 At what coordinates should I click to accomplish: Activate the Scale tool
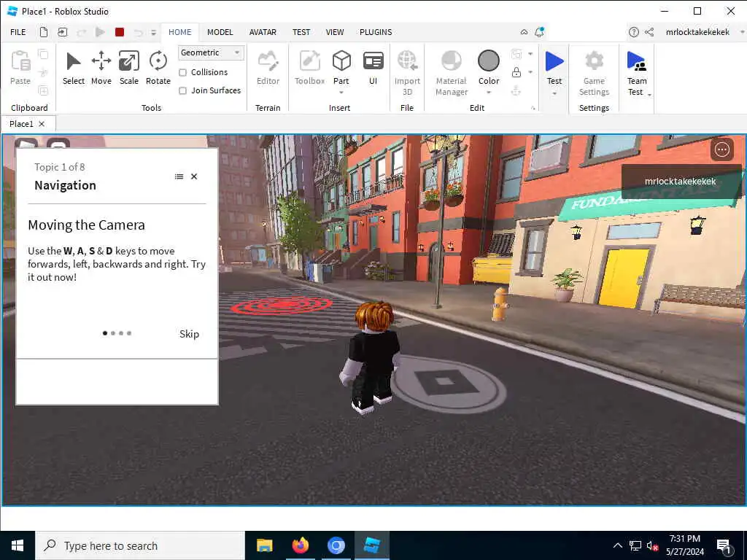(128, 61)
